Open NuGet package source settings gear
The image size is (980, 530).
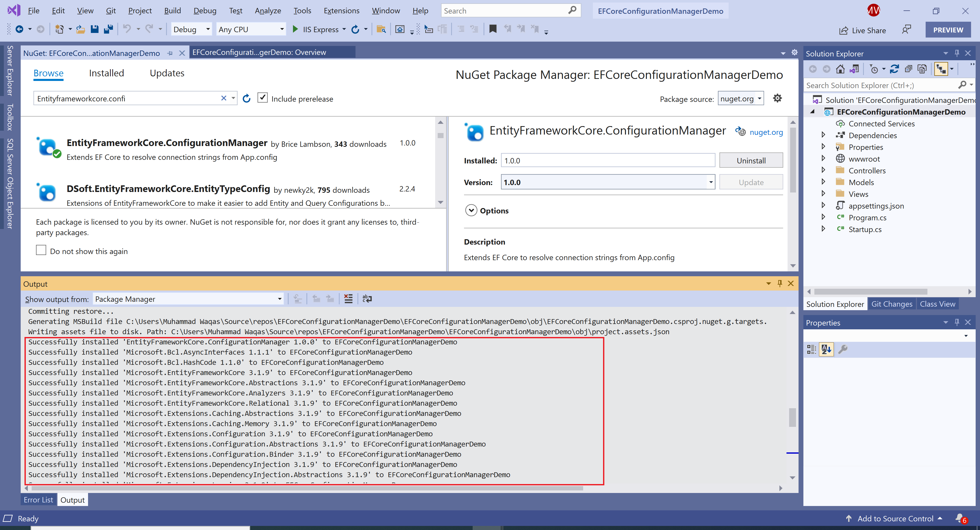777,99
